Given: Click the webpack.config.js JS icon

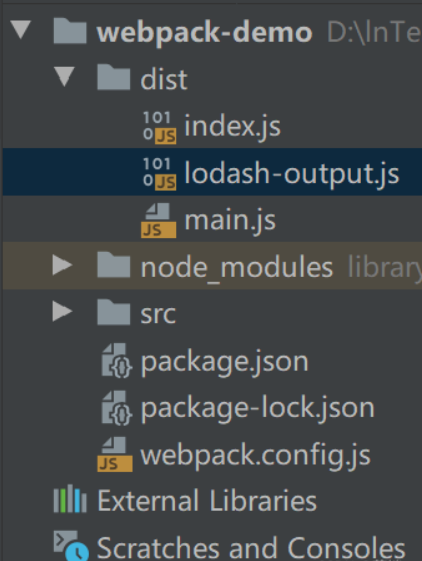Looking at the screenshot, I should click(x=115, y=454).
